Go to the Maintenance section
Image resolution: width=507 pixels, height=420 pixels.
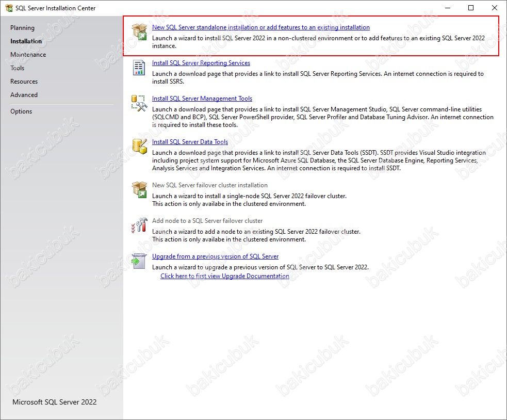point(28,55)
